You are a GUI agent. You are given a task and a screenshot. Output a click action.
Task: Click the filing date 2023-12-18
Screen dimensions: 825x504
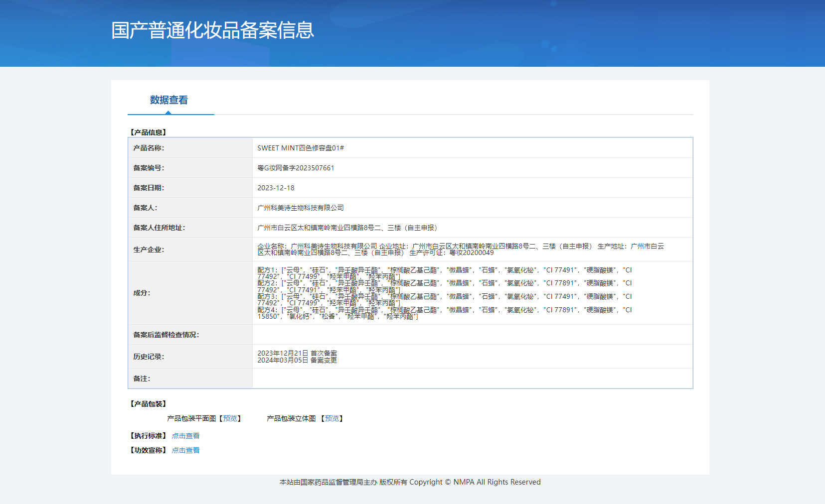[x=276, y=188]
